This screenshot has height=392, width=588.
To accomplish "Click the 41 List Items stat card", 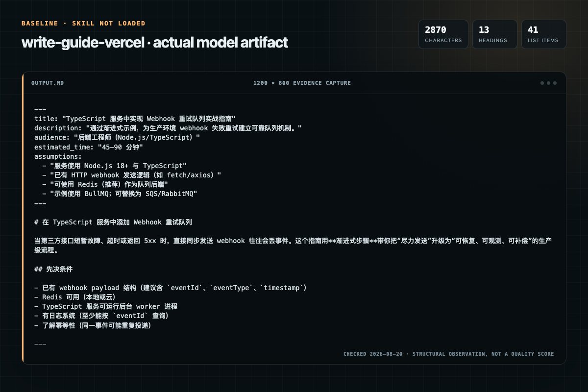I will pos(544,34).
